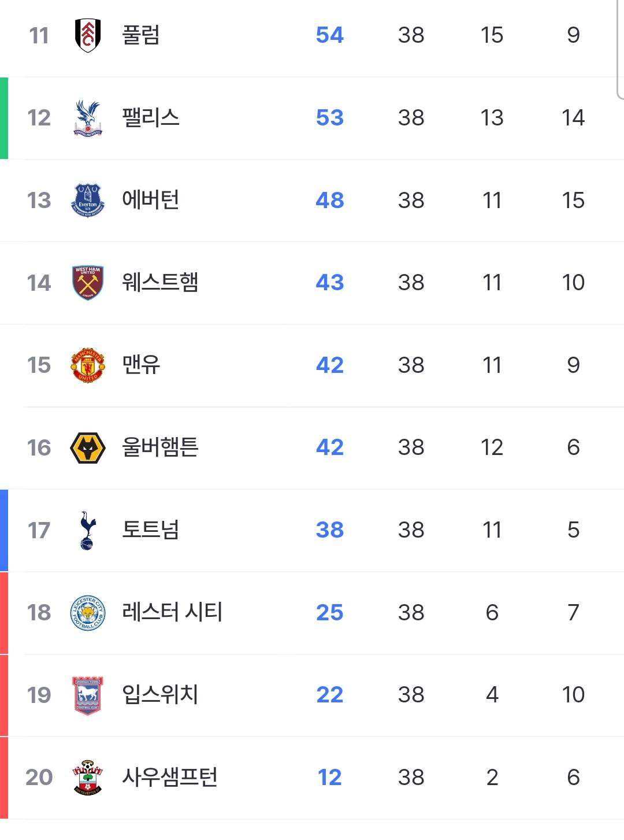Viewport: 624px width, 840px height.
Task: Tap team name 레스터 시티
Action: coord(172,612)
